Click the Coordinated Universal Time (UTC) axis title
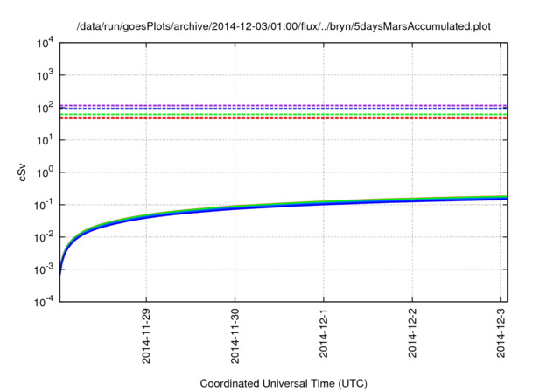The width and height of the screenshot is (560, 392). 283,383
